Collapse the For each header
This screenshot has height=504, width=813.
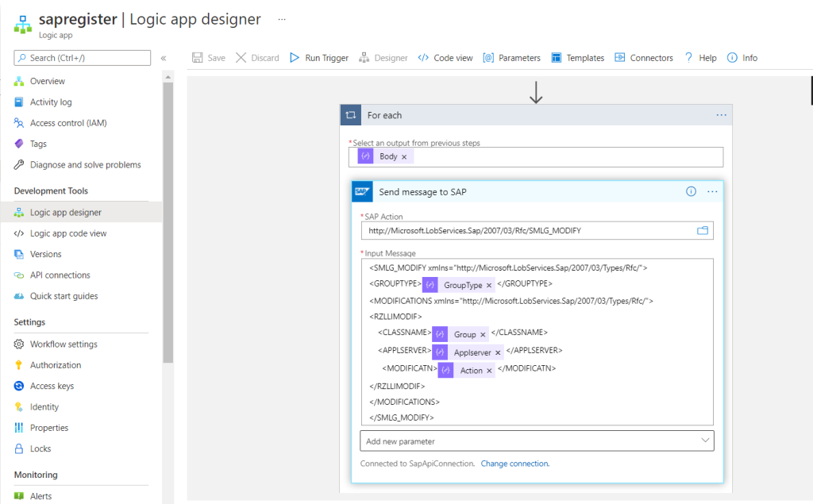[536, 115]
